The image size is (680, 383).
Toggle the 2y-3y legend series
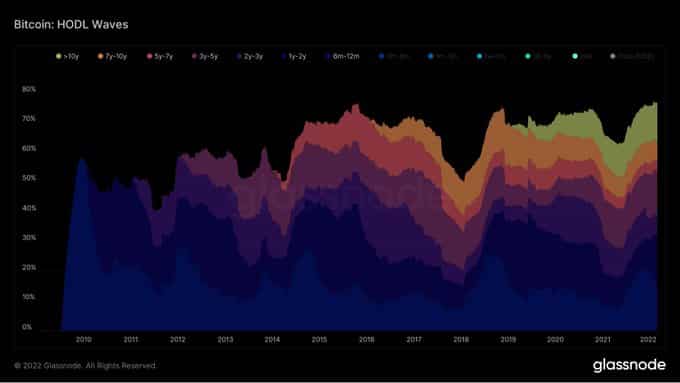coord(250,56)
